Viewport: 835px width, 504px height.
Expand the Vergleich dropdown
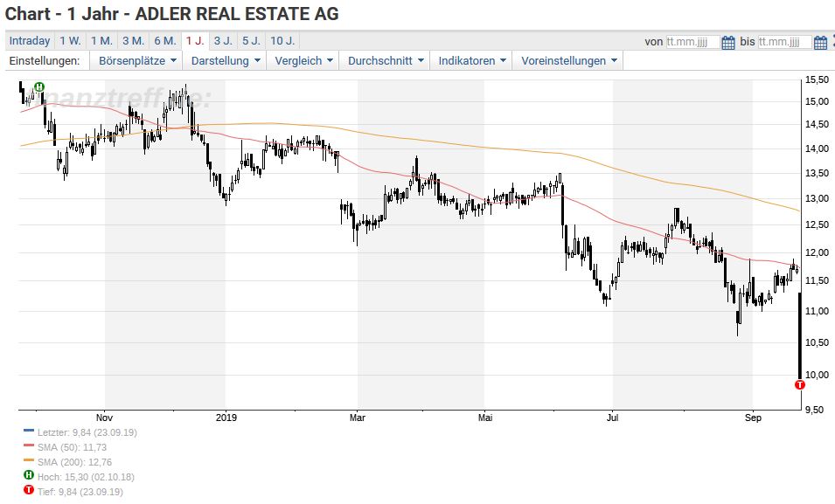coord(303,60)
